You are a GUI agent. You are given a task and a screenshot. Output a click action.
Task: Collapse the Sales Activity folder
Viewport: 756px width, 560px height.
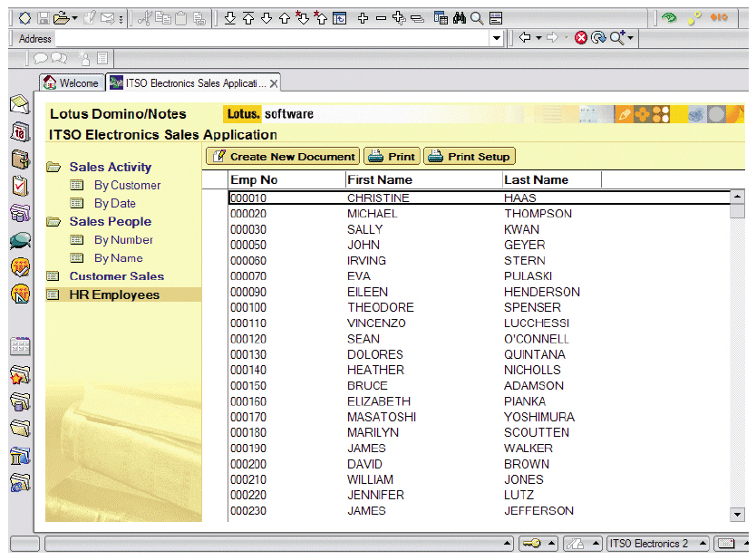click(x=53, y=168)
